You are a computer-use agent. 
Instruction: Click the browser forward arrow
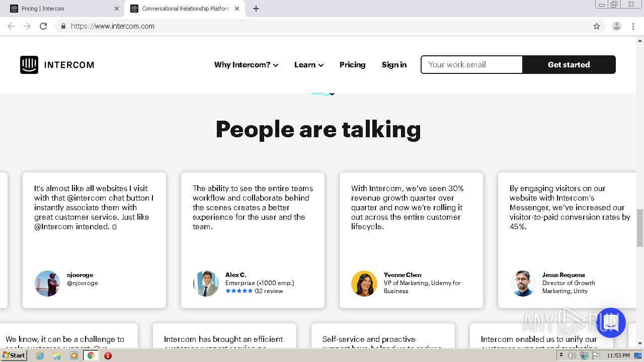[x=27, y=26]
